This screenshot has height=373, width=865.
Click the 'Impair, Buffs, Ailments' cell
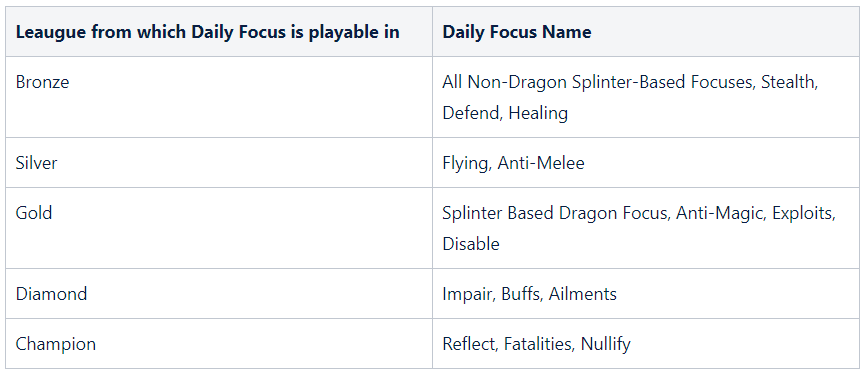(646, 294)
